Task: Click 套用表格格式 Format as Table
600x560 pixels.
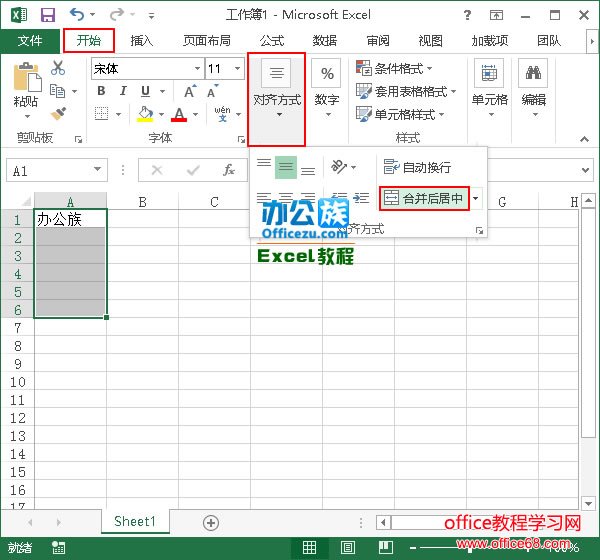Action: 406,91
